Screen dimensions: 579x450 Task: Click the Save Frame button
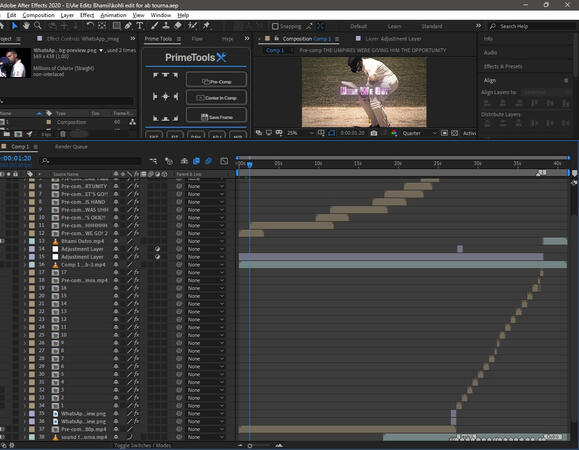click(216, 115)
